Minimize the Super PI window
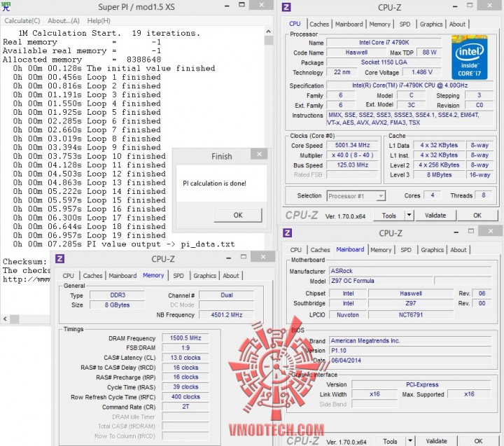Viewport: 504px width, 446px height. click(227, 6)
